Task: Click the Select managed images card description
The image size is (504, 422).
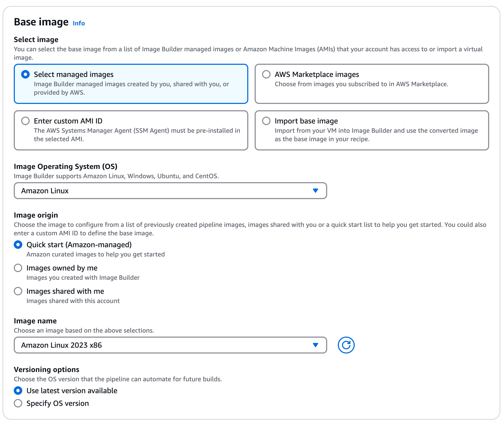Action: coord(131,88)
